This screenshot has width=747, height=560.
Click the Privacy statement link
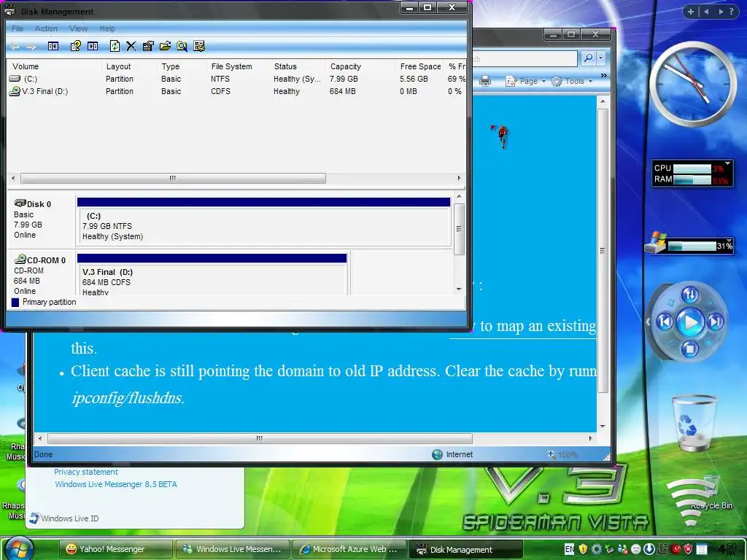click(x=86, y=472)
